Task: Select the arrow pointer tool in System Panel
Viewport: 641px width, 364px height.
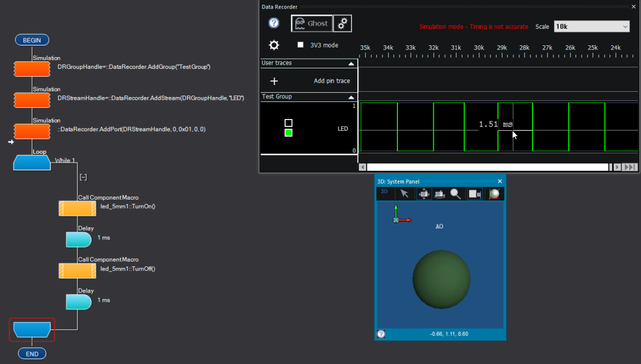Action: 404,193
